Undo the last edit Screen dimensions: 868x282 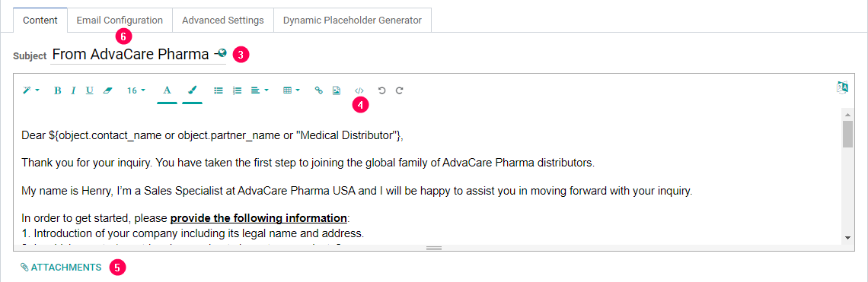[x=381, y=90]
